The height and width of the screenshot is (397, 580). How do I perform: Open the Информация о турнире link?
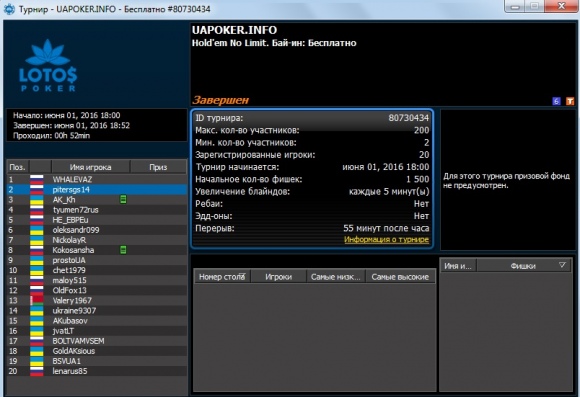click(387, 240)
